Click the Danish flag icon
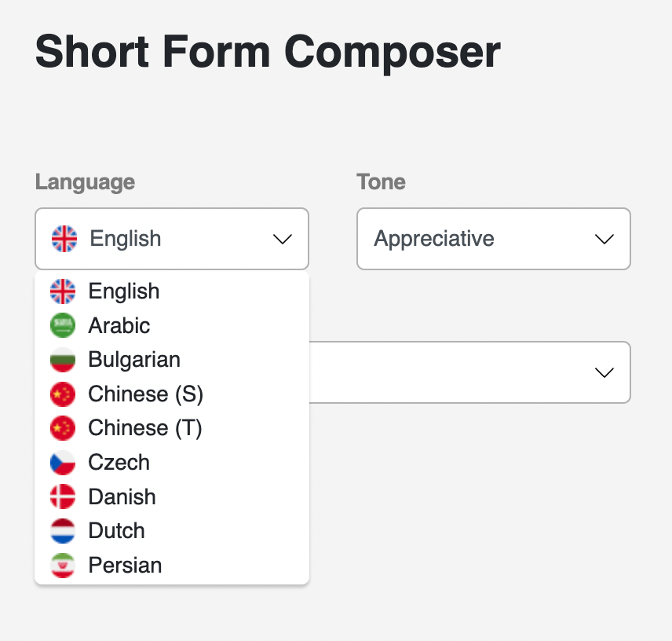This screenshot has width=672, height=641. click(63, 496)
